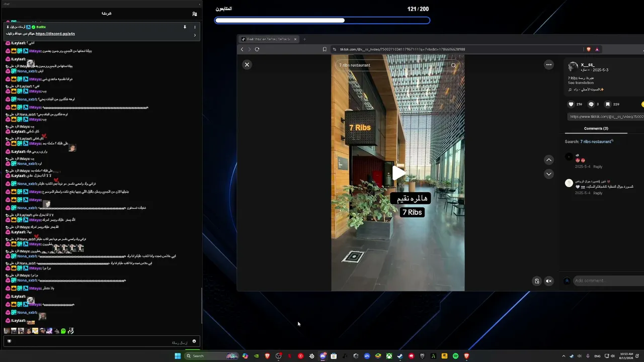
Task: Unpin the pinned BotRix message
Action: click(x=185, y=27)
